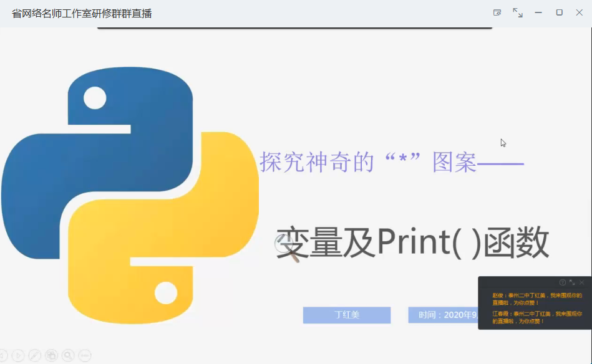Click comment from 赵俊 in popup

[x=537, y=299]
